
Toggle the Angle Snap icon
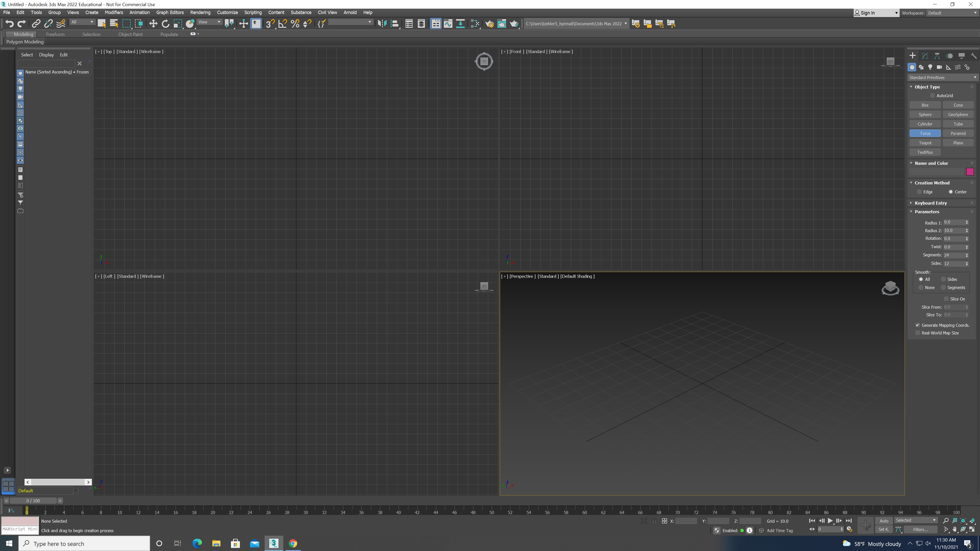tap(283, 23)
